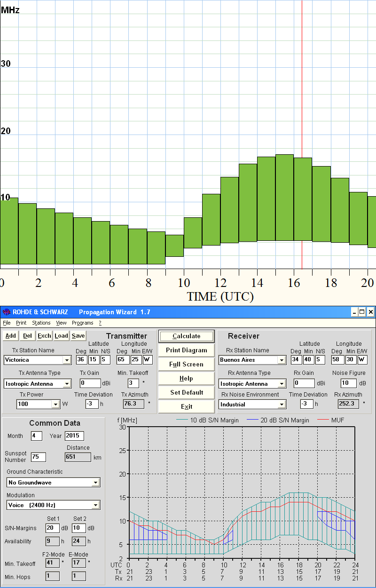
Task: Click the Tx Azimuth value 76.3
Action: 134,404
